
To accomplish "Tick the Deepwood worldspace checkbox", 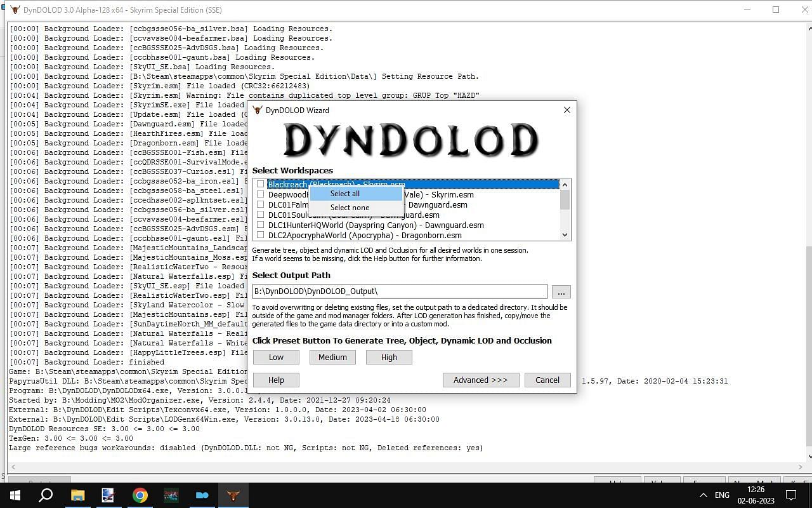I will tap(260, 194).
